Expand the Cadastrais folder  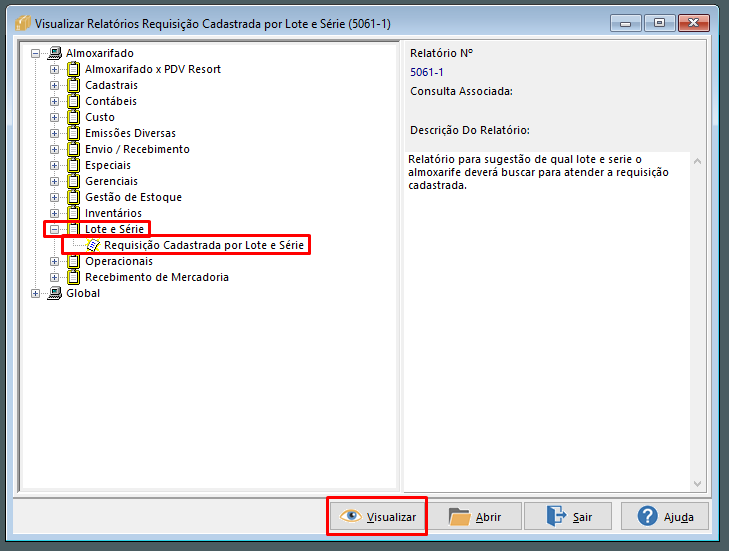pos(54,86)
